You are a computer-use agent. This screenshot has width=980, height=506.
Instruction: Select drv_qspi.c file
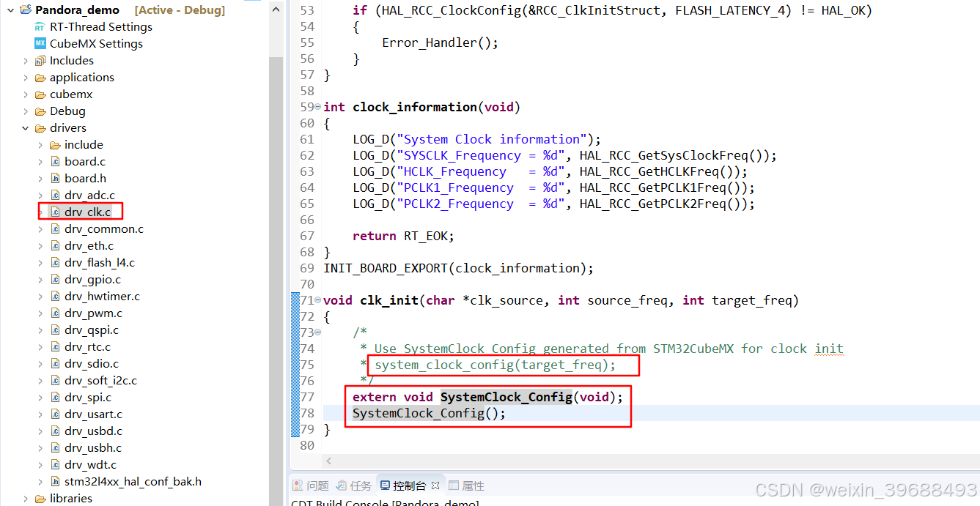pos(92,330)
